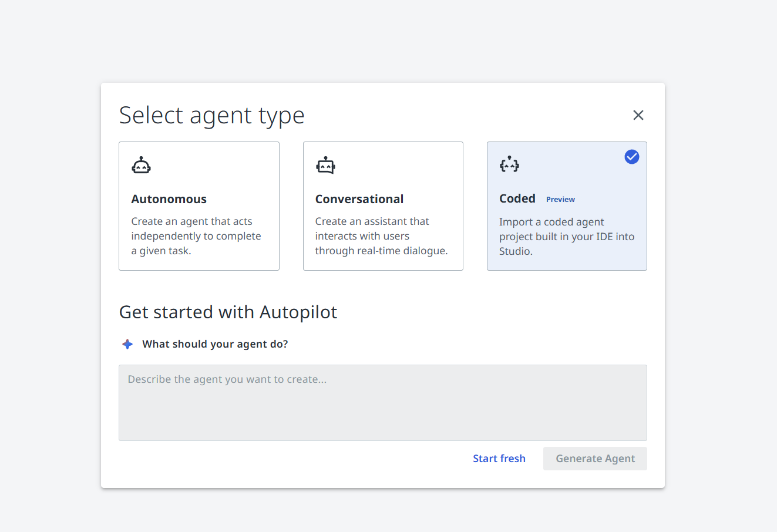
Task: Click the Start fresh link
Action: [x=499, y=459]
